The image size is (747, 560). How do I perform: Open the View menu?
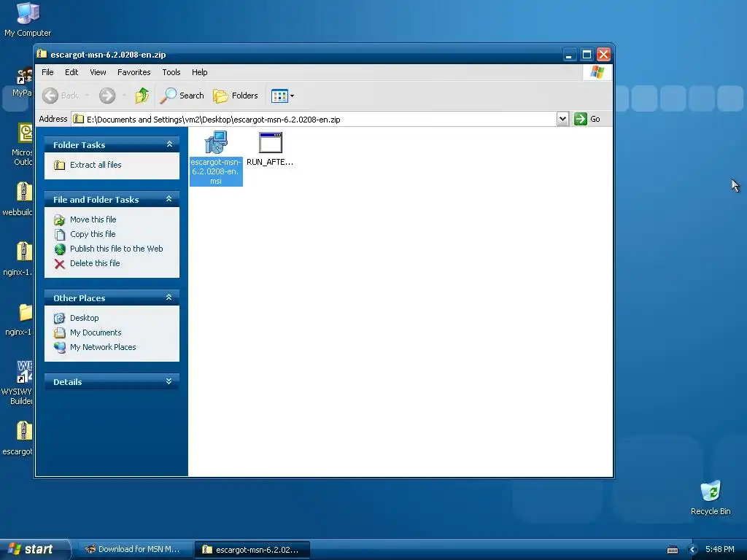coord(98,72)
